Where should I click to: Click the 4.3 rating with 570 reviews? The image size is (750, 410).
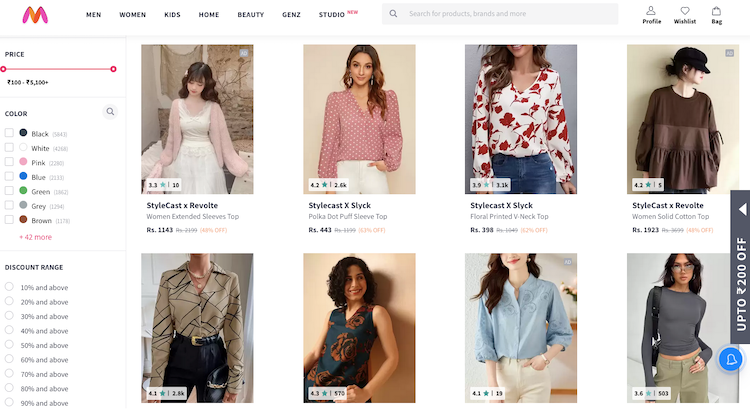(x=327, y=393)
